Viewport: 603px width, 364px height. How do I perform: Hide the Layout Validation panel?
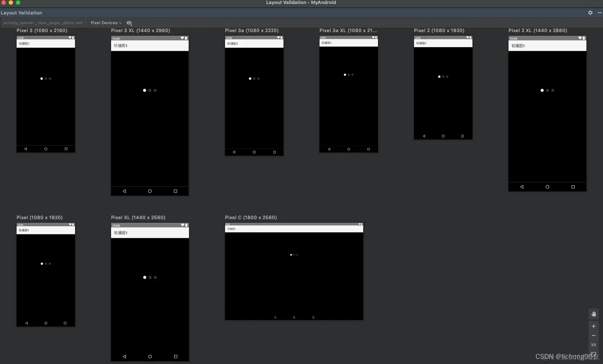coord(599,13)
